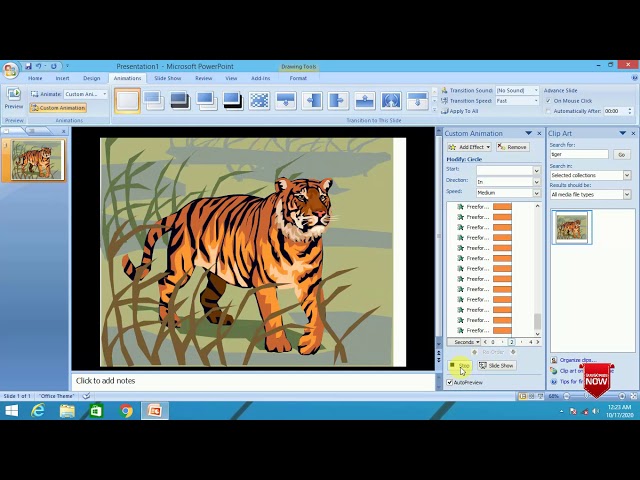Viewport: 640px width, 480px height.
Task: Click the Slide Show button in animation pane
Action: tap(496, 365)
